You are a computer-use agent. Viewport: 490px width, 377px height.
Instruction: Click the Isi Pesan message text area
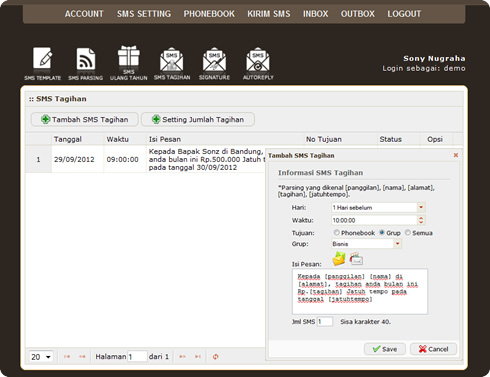click(360, 292)
